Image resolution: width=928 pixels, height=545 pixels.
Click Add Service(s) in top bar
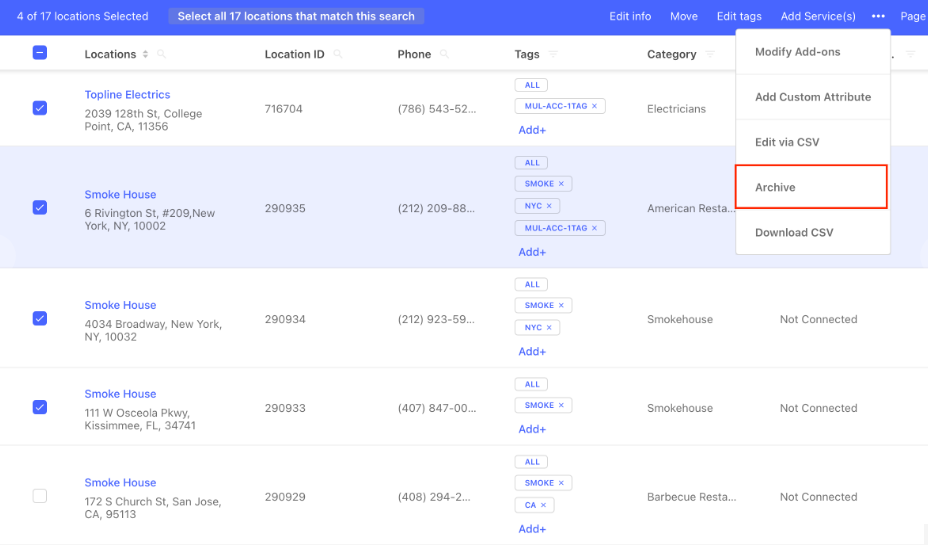[818, 17]
